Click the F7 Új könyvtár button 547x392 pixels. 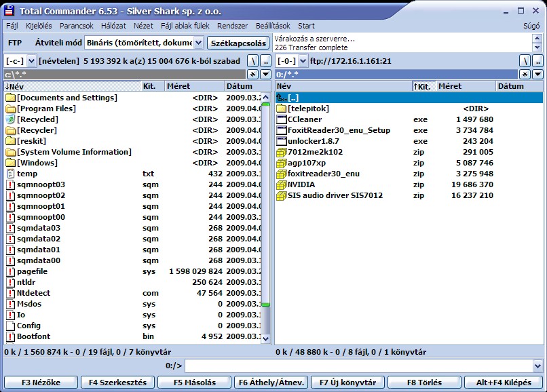pos(347,383)
